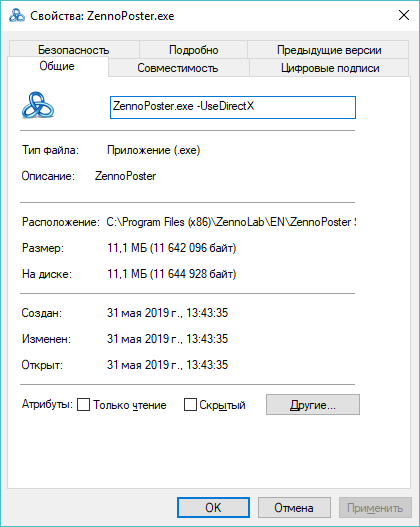Viewport: 420px width, 527px height.
Task: Open the Безопасность tab
Action: tap(74, 50)
